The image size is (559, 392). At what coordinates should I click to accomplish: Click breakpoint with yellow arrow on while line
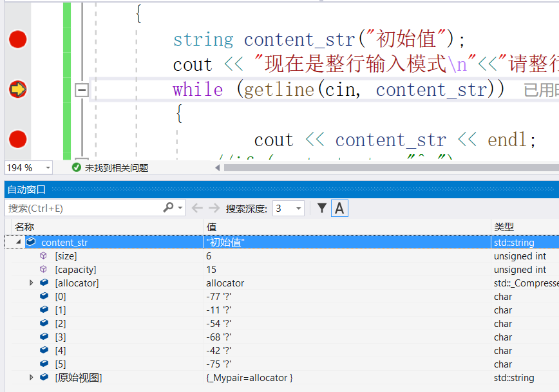click(x=17, y=89)
